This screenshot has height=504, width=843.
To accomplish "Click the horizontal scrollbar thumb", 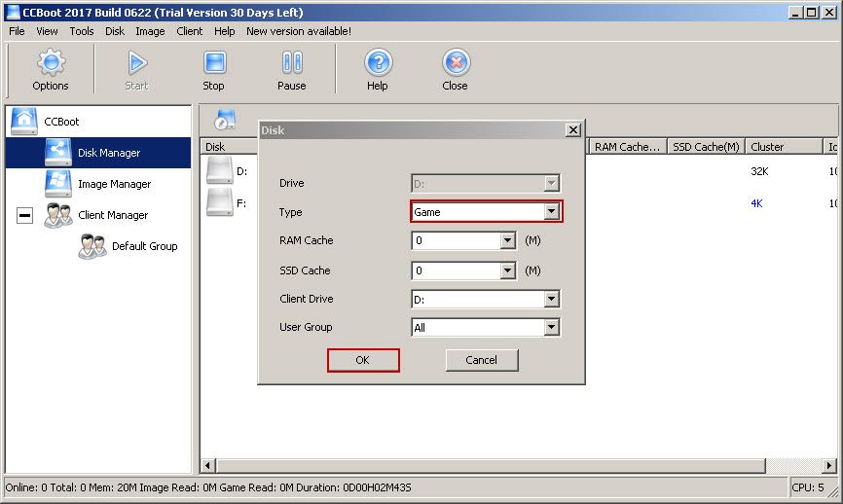I will pos(491,465).
